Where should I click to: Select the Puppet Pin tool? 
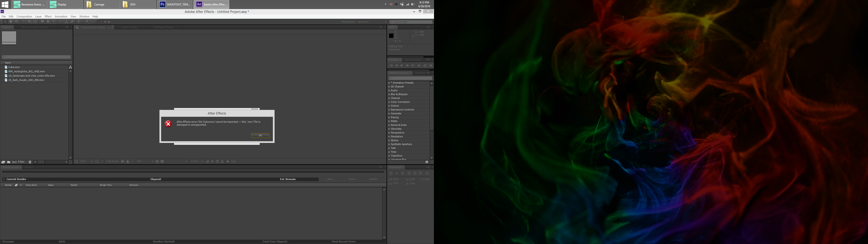point(87,21)
